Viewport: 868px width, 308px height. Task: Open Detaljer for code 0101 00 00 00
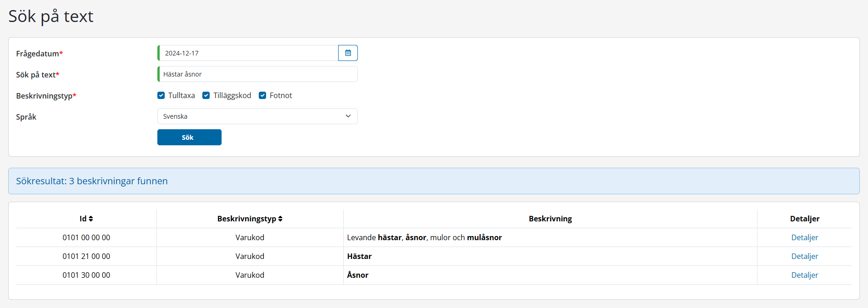(804, 237)
